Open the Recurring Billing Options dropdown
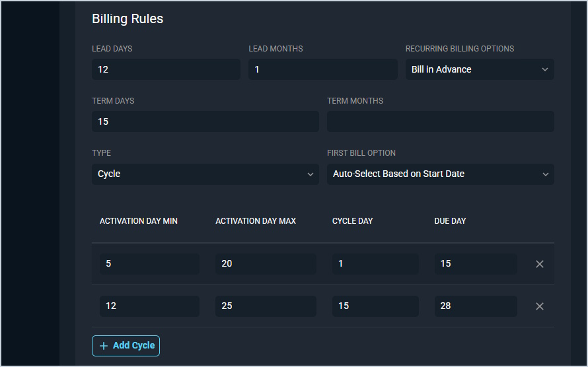The width and height of the screenshot is (588, 367). point(480,69)
